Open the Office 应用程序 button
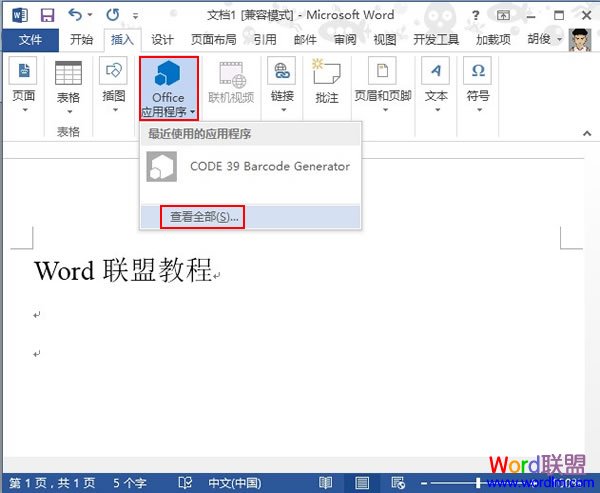 pos(168,88)
